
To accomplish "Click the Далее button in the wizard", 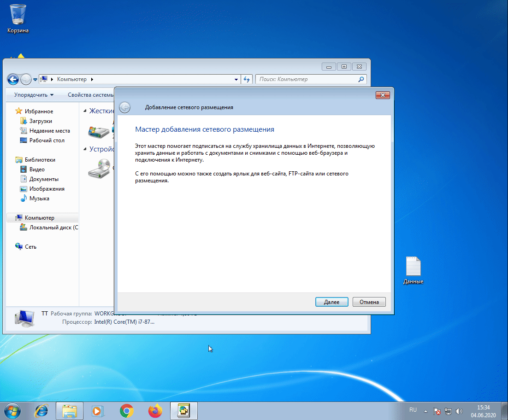I will coord(331,302).
